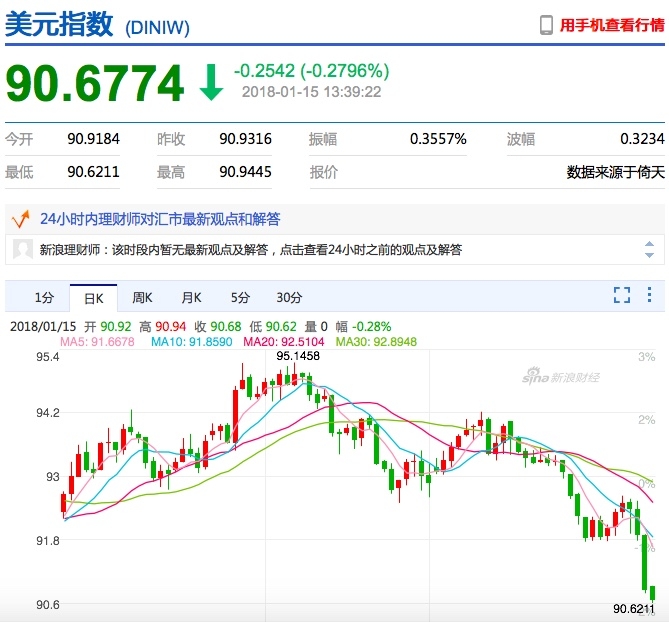Image resolution: width=669 pixels, height=622 pixels.
Task: Select the 5分 chart tab
Action: click(240, 297)
